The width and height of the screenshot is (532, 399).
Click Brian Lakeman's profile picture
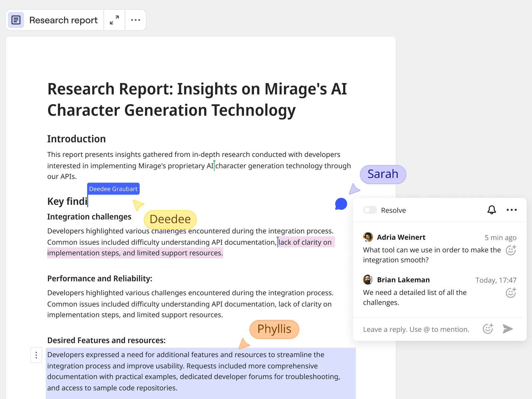[x=368, y=280]
